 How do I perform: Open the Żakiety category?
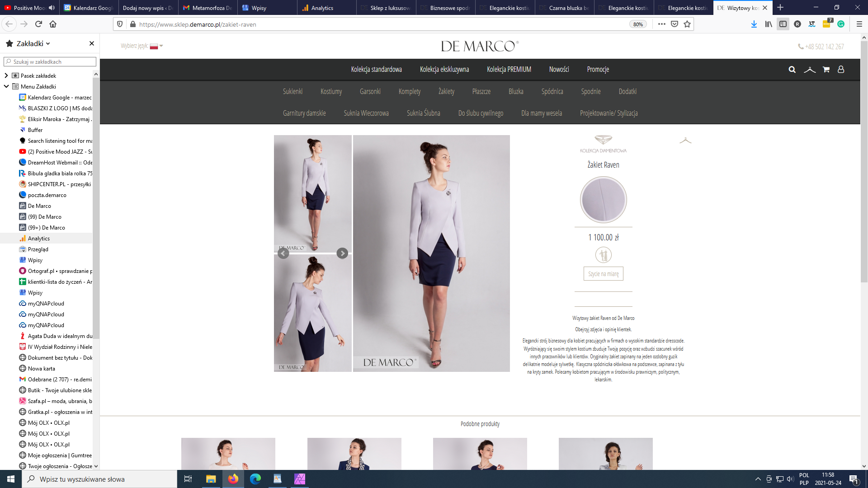pyautogui.click(x=446, y=91)
